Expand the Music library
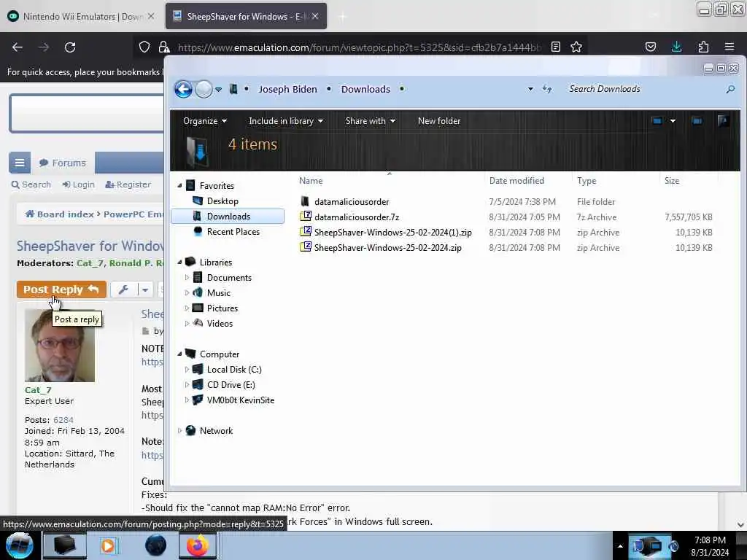This screenshot has width=747, height=560. click(x=187, y=292)
